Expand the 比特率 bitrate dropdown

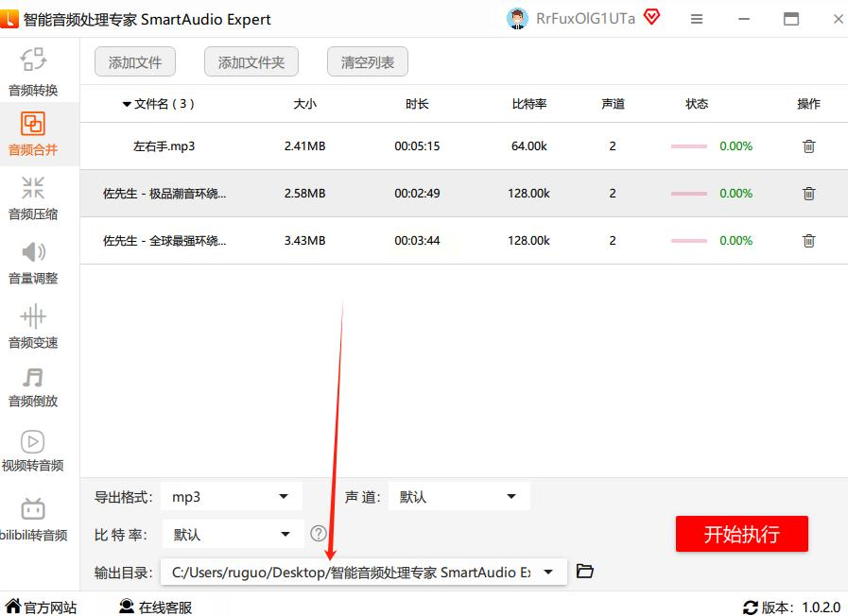[233, 535]
